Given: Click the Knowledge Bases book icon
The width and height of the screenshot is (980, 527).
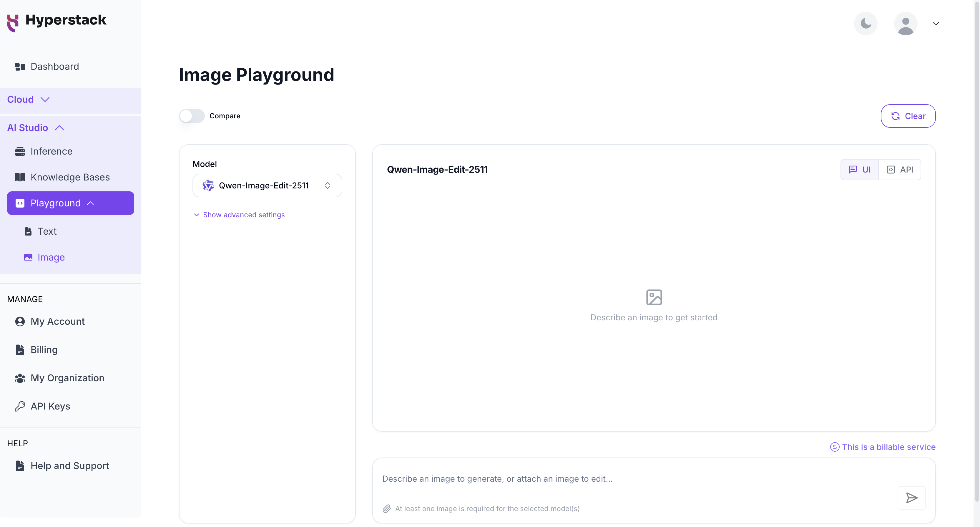Looking at the screenshot, I should (20, 177).
